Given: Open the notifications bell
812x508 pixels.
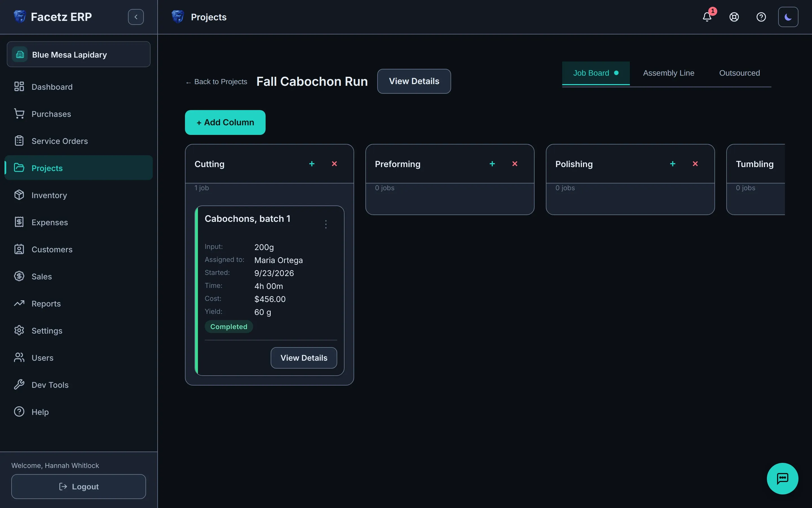Looking at the screenshot, I should (x=707, y=17).
